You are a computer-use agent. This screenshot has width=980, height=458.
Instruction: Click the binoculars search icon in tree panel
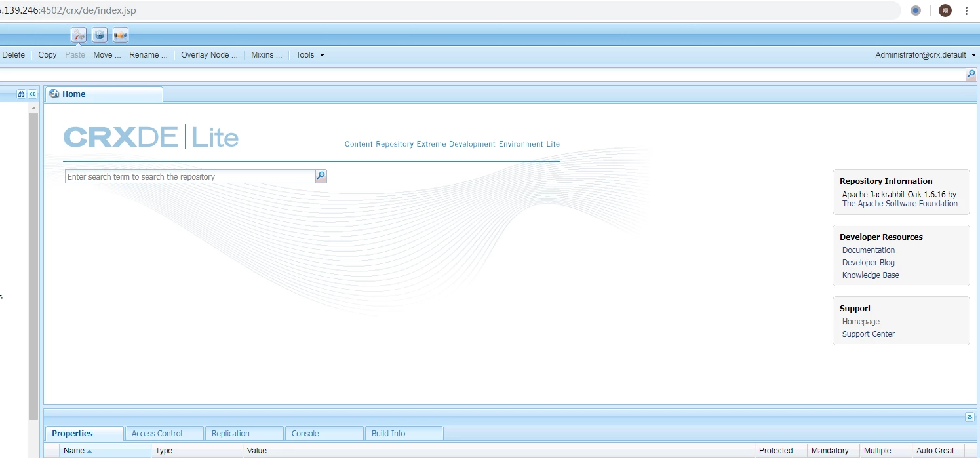click(21, 94)
